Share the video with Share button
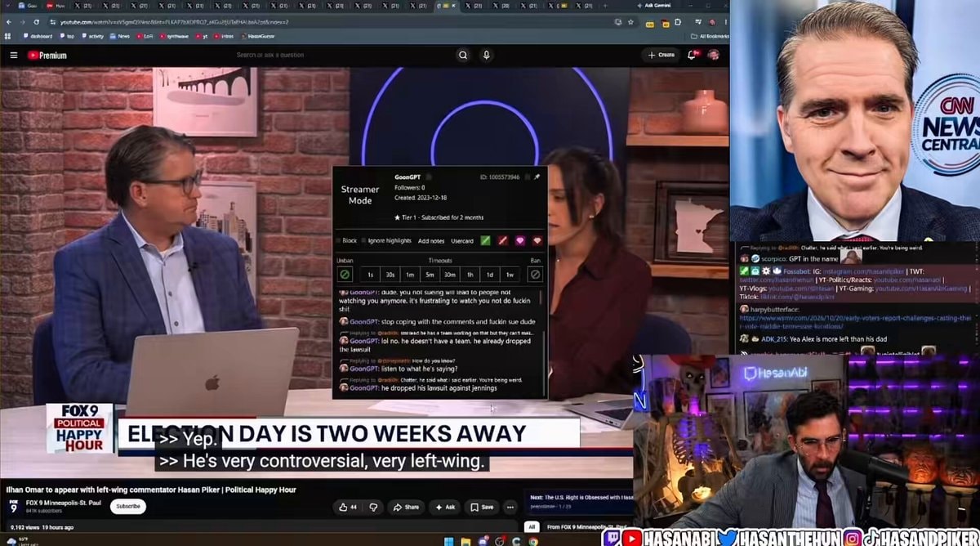The width and height of the screenshot is (980, 546). click(406, 507)
